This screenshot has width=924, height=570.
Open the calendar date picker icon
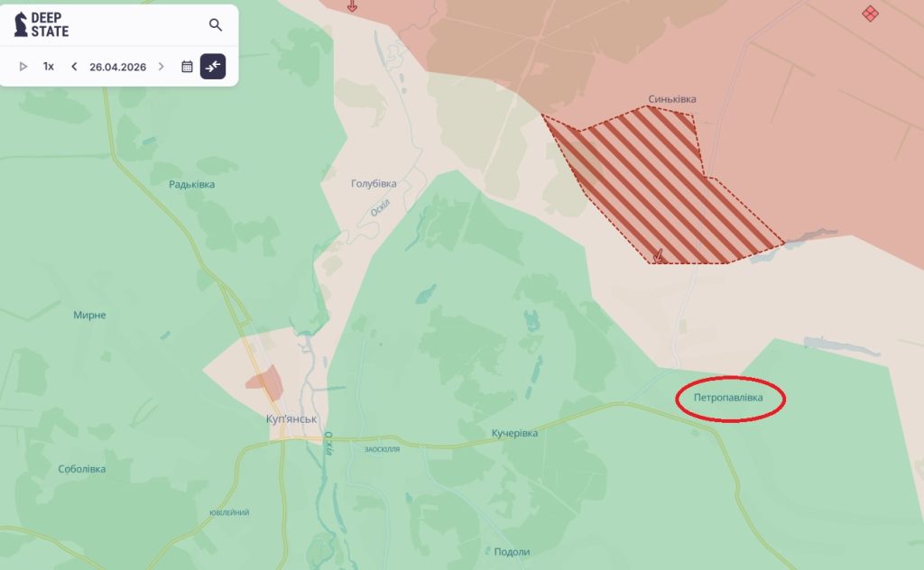tap(187, 67)
